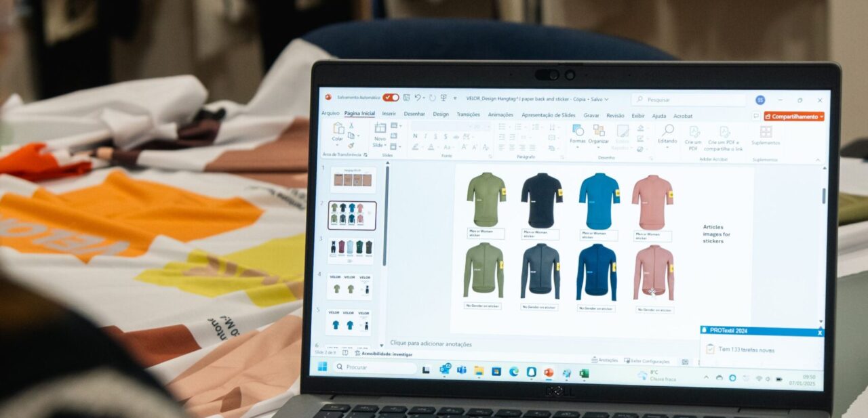Select slide 3 thumbnail
868x418 pixels.
[351, 250]
